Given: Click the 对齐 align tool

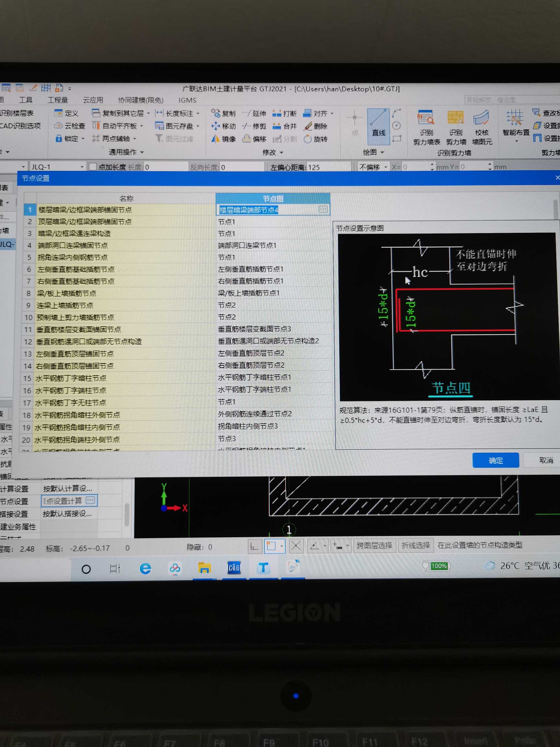Looking at the screenshot, I should pos(315,113).
